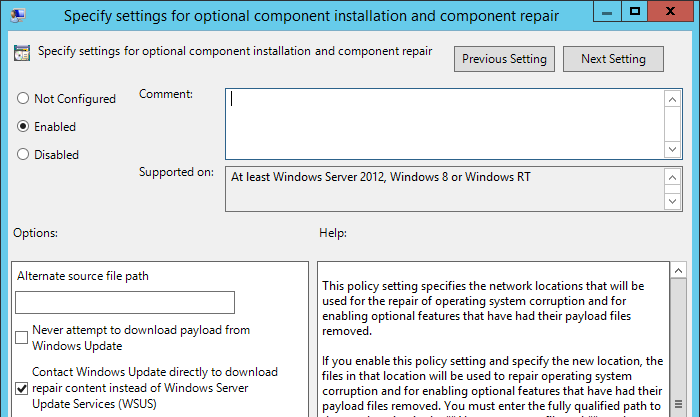Go to Previous Setting
The image size is (700, 417).
pos(504,59)
